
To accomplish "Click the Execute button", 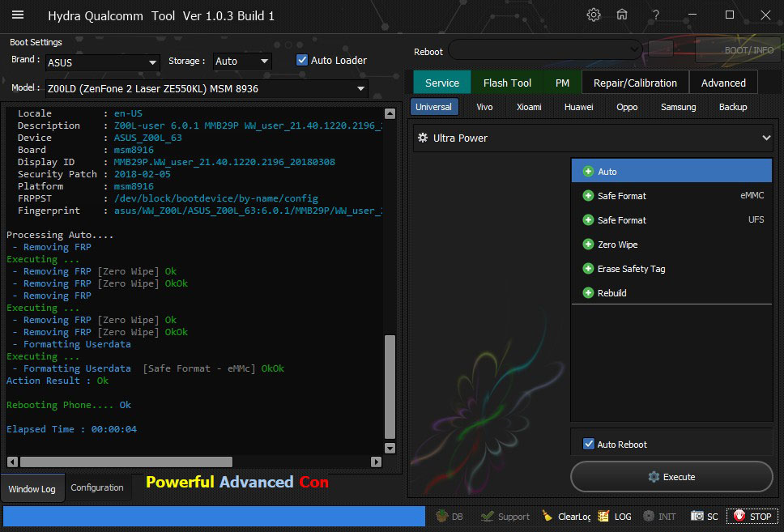I will tap(671, 477).
